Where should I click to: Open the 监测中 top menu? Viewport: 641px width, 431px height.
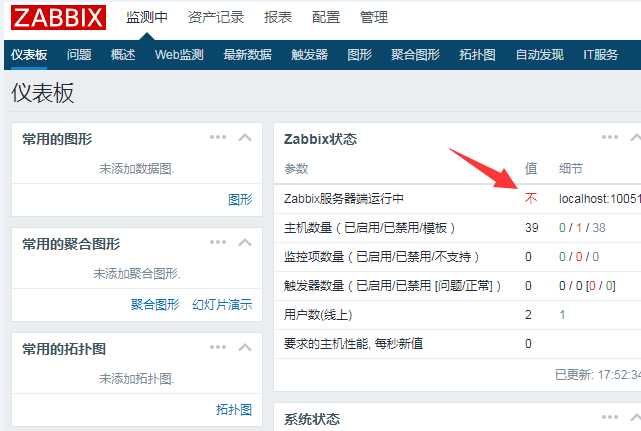[146, 17]
